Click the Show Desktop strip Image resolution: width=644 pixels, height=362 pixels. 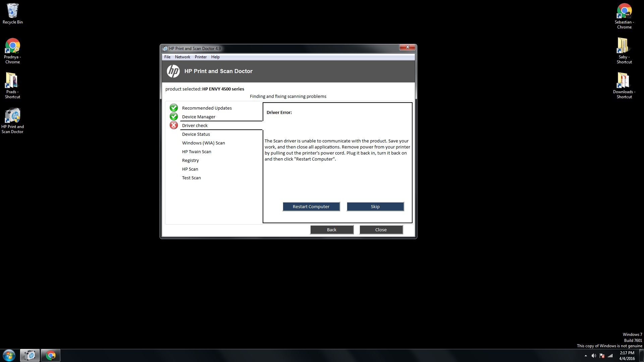641,356
